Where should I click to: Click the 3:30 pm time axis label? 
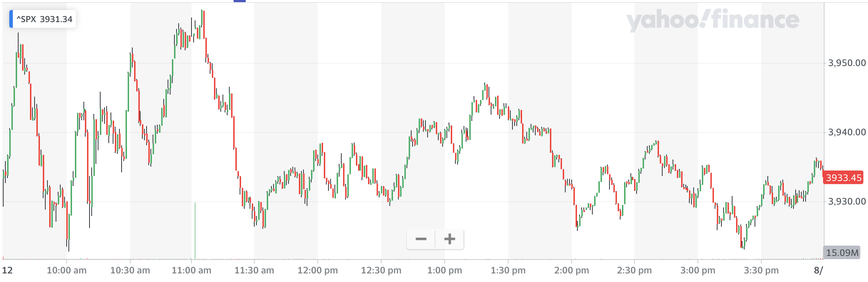pos(761,271)
